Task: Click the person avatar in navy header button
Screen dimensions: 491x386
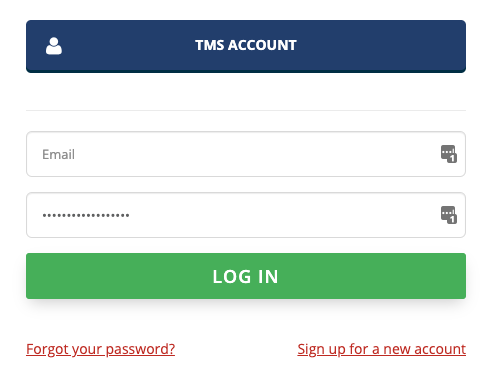Action: coord(54,46)
